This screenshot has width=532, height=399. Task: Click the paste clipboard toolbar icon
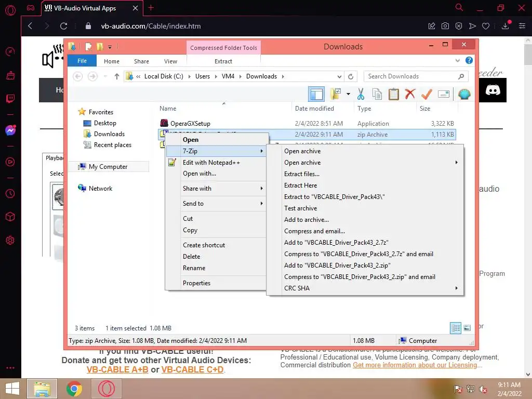click(394, 94)
